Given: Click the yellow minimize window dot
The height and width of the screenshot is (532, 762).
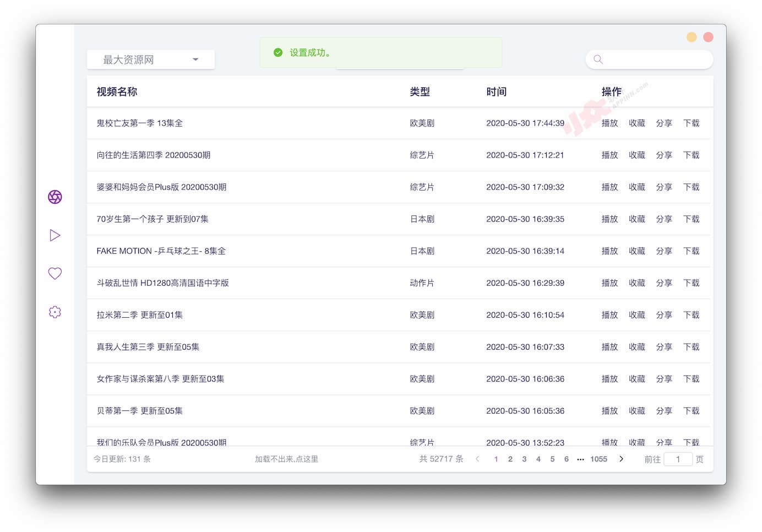Looking at the screenshot, I should pyautogui.click(x=692, y=37).
